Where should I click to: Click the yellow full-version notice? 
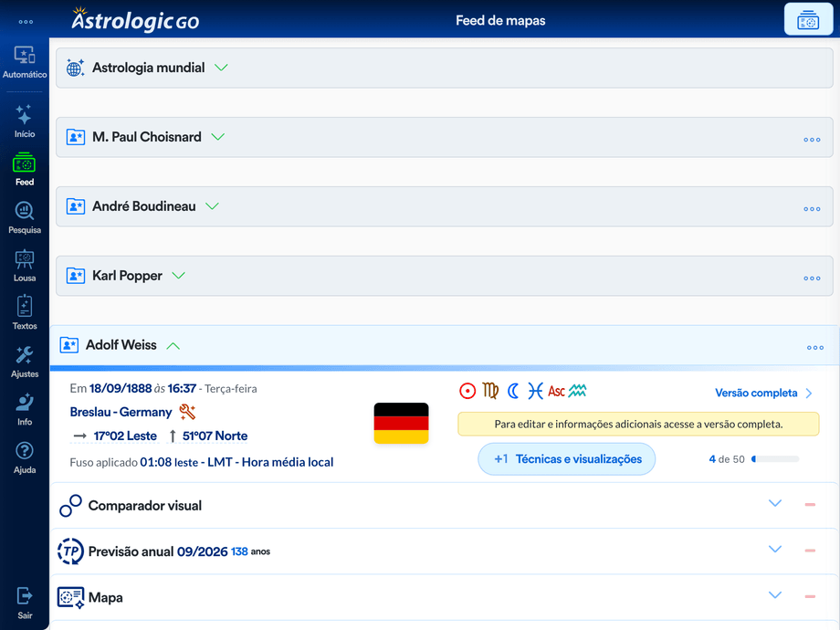tap(638, 425)
